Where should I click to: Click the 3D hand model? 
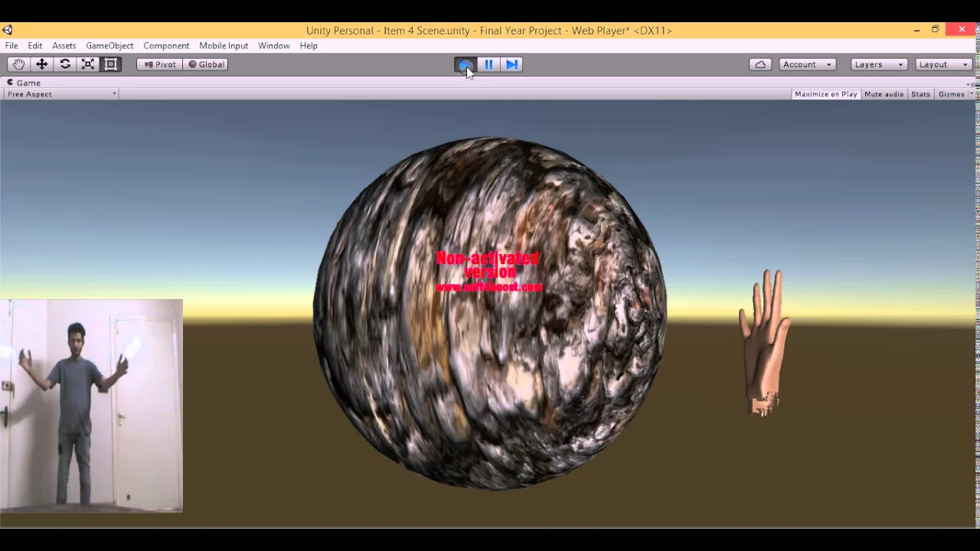click(766, 342)
